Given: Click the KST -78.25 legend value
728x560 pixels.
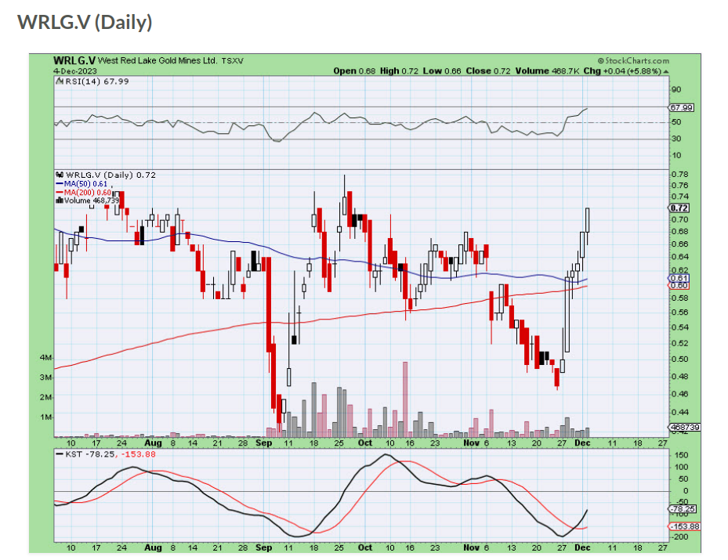Looking at the screenshot, I should click(x=92, y=454).
